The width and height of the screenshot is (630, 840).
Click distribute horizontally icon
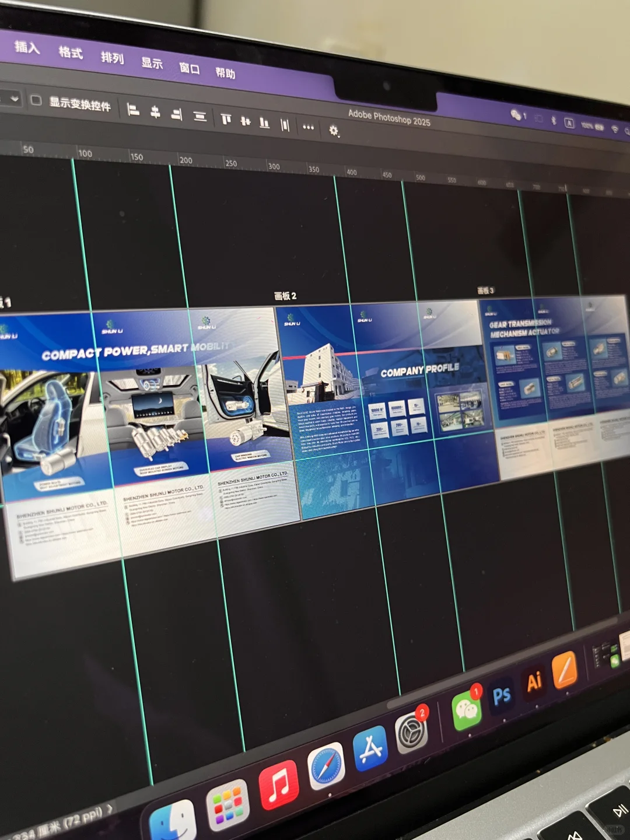coord(285,125)
